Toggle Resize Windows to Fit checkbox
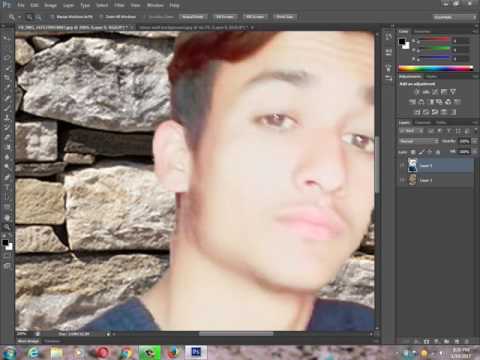Image resolution: width=480 pixels, height=360 pixels. click(x=52, y=17)
